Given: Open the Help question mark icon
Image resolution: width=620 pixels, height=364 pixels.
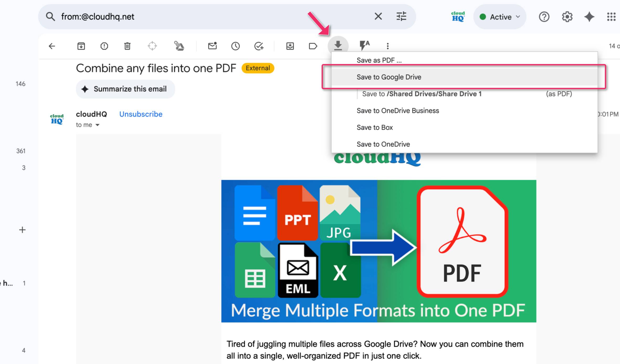Looking at the screenshot, I should point(544,17).
